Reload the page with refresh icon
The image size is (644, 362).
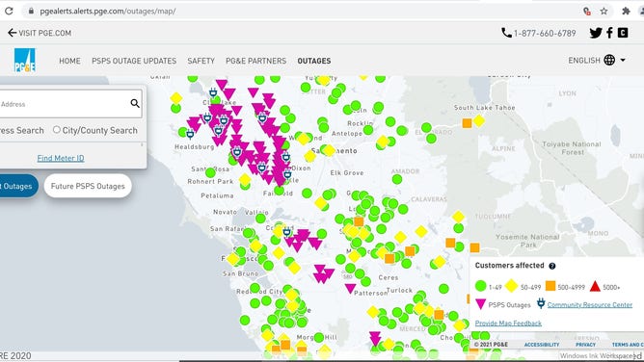9,11
